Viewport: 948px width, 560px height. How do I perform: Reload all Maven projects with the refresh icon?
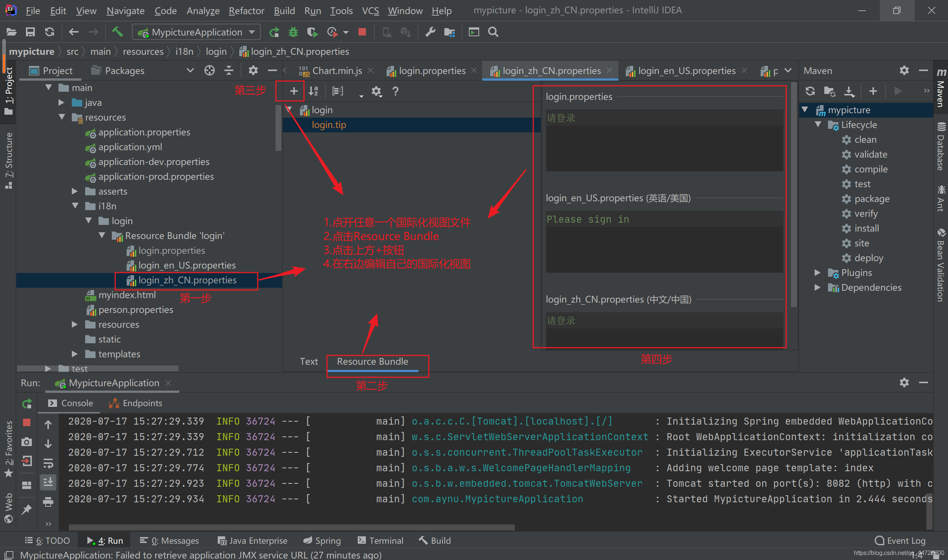(x=810, y=91)
